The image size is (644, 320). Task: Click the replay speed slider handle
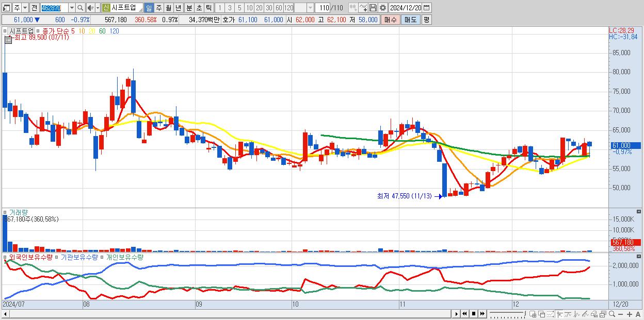[x=524, y=313]
